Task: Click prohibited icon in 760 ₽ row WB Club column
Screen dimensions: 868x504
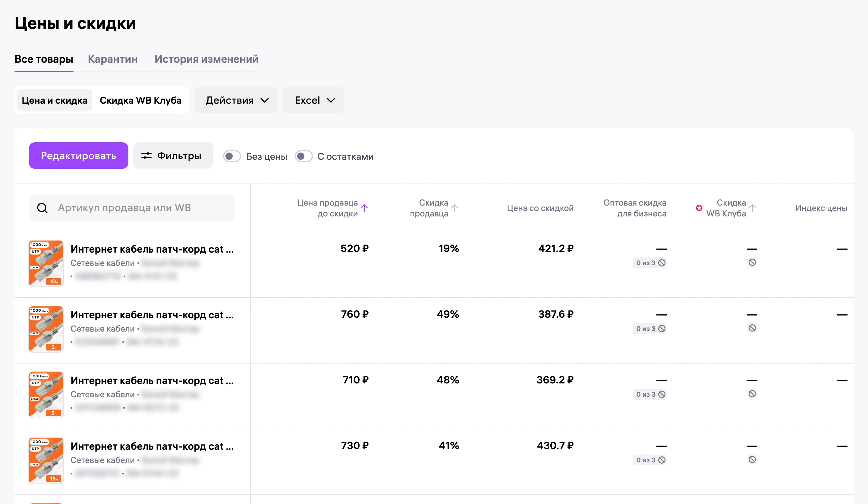Action: tap(752, 328)
